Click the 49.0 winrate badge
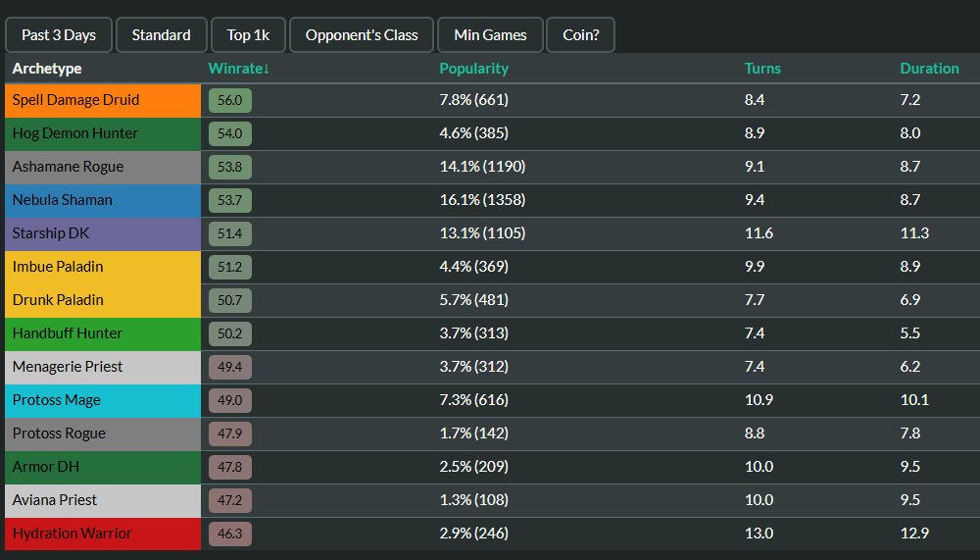This screenshot has height=560, width=980. point(230,400)
